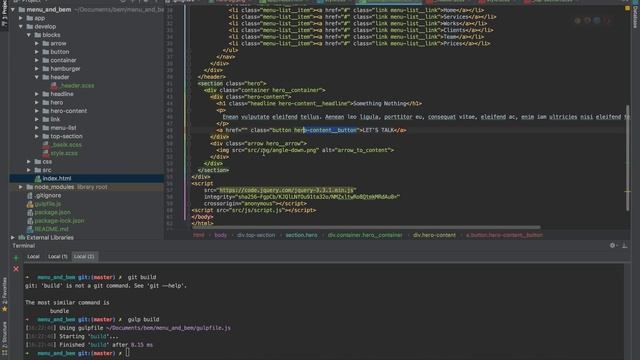Expand the arrow folder
Image resolution: width=640 pixels, height=360 pixels.
coord(37,43)
